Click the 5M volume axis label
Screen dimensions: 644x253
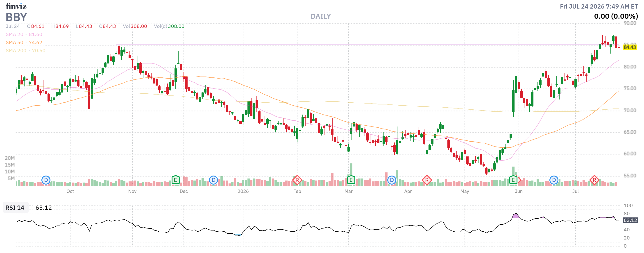(x=11, y=178)
